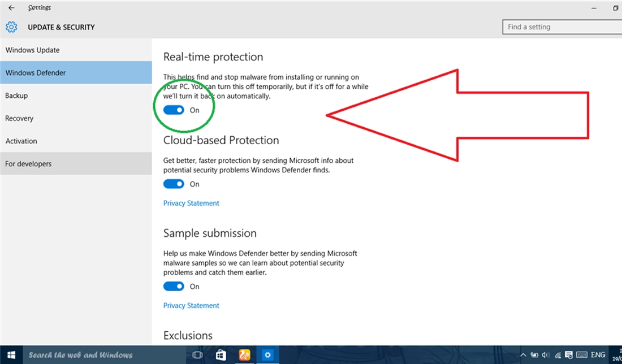Click the Update & Security gear icon
The width and height of the screenshot is (622, 364).
(11, 27)
